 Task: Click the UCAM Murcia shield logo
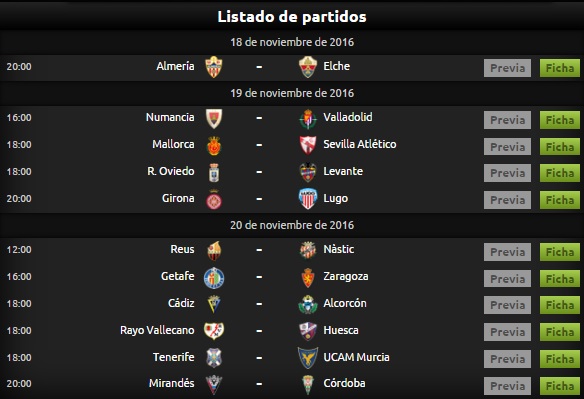[x=308, y=358]
